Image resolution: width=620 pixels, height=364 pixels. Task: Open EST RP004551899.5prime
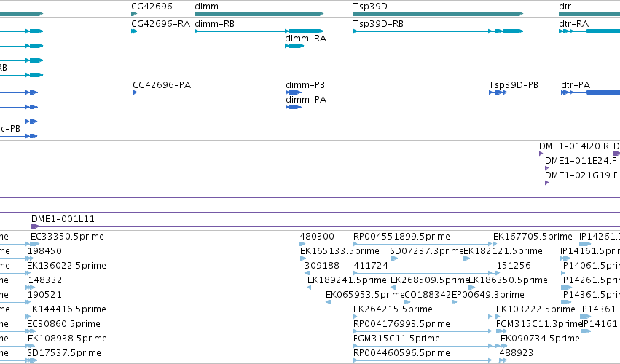(x=401, y=237)
